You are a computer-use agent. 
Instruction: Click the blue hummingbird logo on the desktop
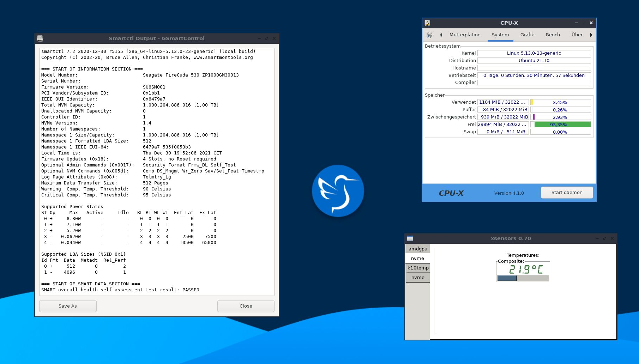click(x=338, y=190)
